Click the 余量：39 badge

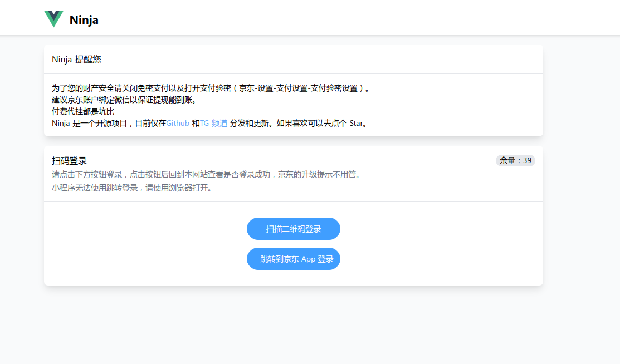point(515,160)
